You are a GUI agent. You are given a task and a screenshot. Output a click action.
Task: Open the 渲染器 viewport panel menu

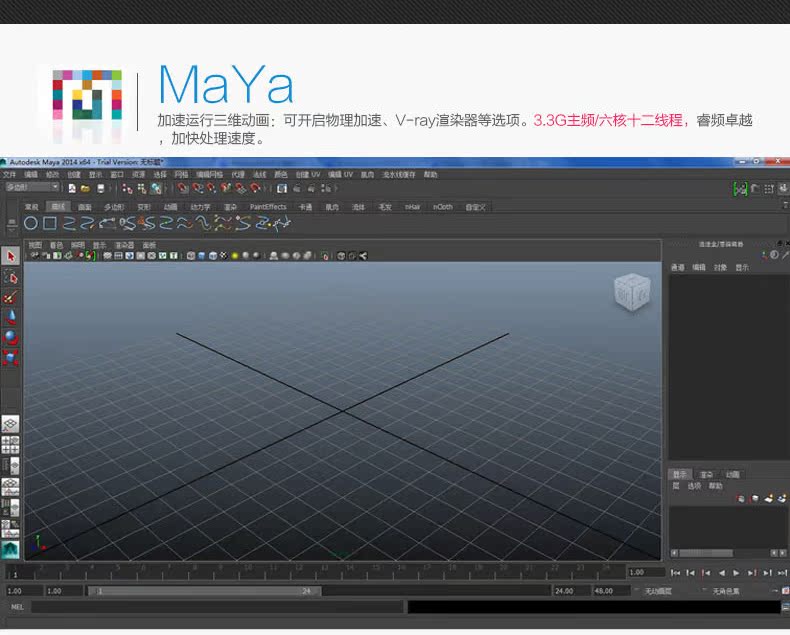(x=124, y=245)
